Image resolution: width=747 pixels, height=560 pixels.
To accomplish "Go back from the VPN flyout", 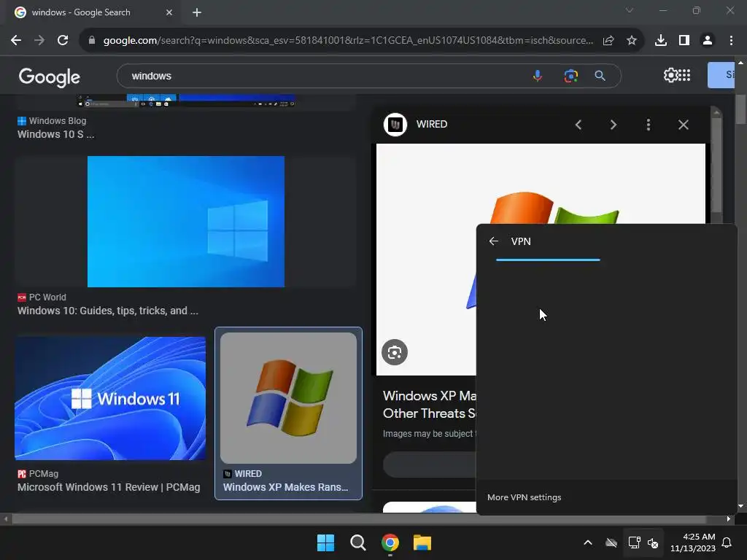I will [x=494, y=241].
